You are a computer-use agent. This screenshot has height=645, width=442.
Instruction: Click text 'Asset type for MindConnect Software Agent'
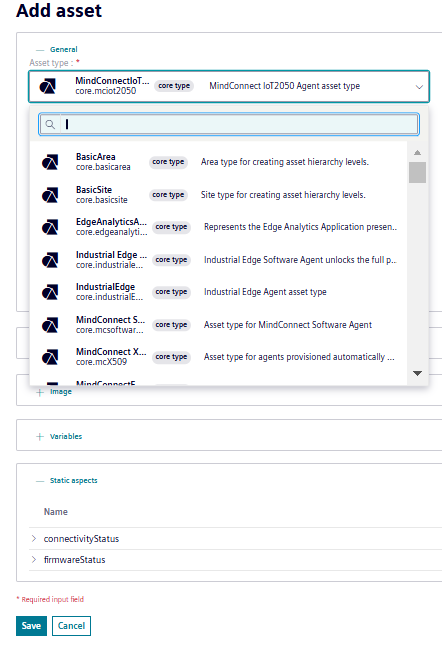pyautogui.click(x=288, y=325)
